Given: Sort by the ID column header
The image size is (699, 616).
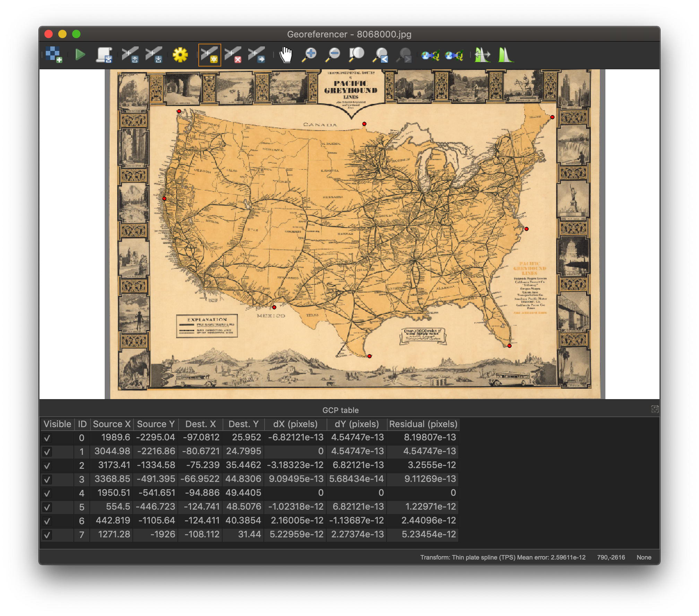Looking at the screenshot, I should [82, 424].
